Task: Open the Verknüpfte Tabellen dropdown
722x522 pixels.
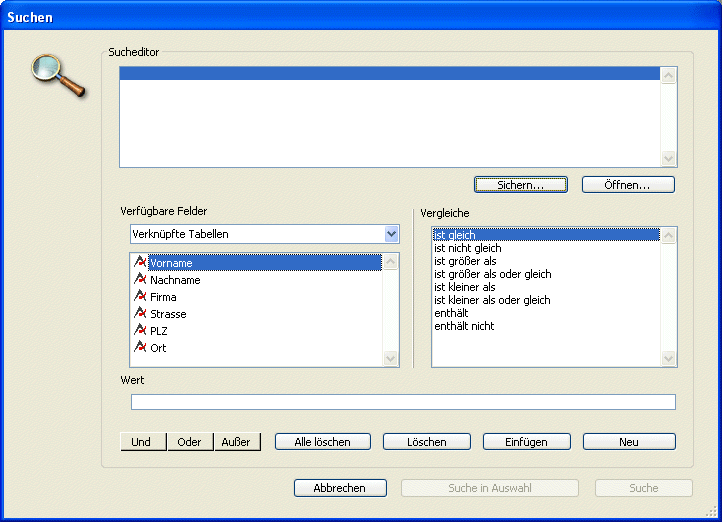Action: point(391,234)
